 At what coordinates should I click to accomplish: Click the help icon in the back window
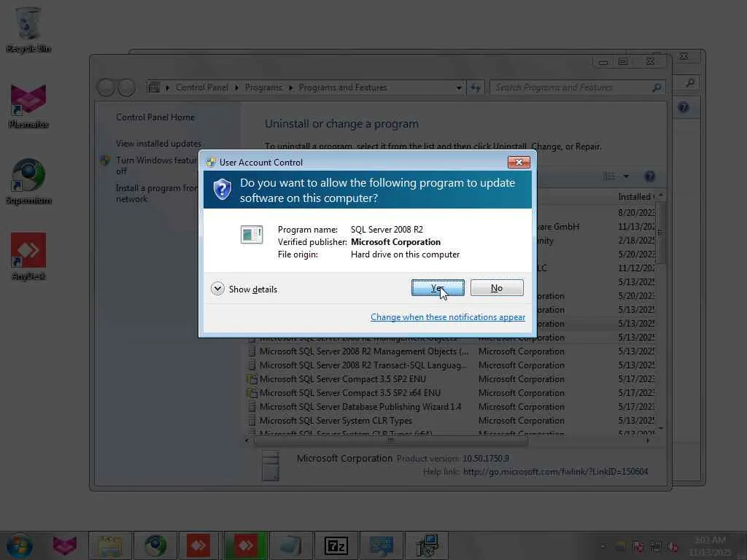point(684,108)
